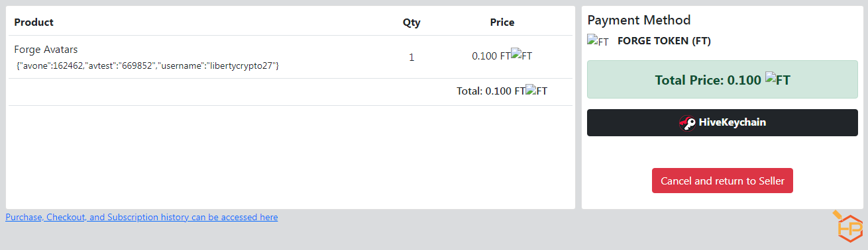
Task: Click the Price column header
Action: point(502,22)
